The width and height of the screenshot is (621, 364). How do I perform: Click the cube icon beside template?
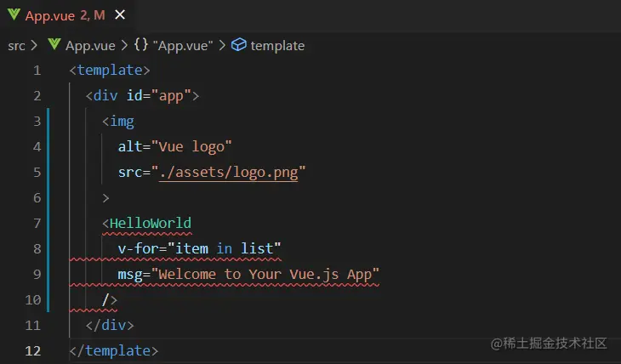point(239,45)
